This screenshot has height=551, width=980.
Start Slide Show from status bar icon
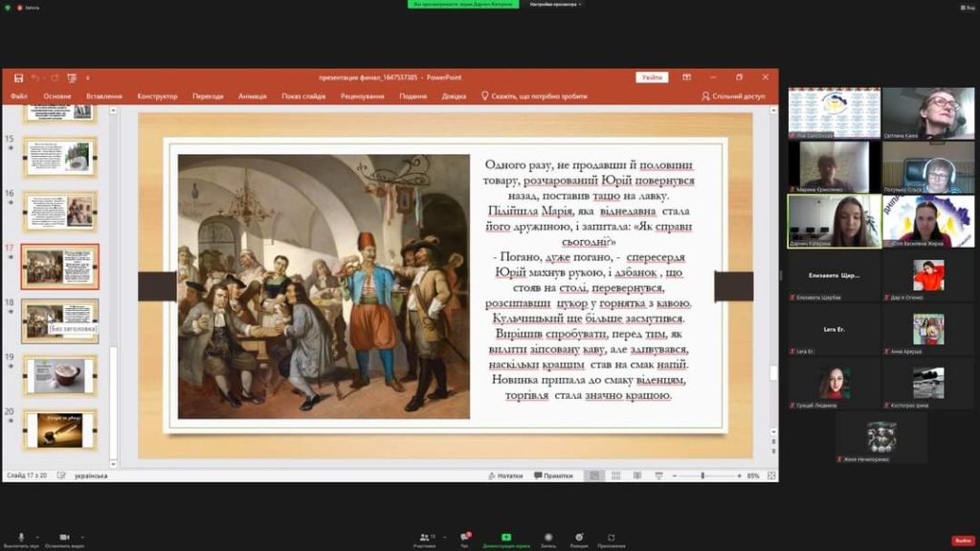(658, 476)
